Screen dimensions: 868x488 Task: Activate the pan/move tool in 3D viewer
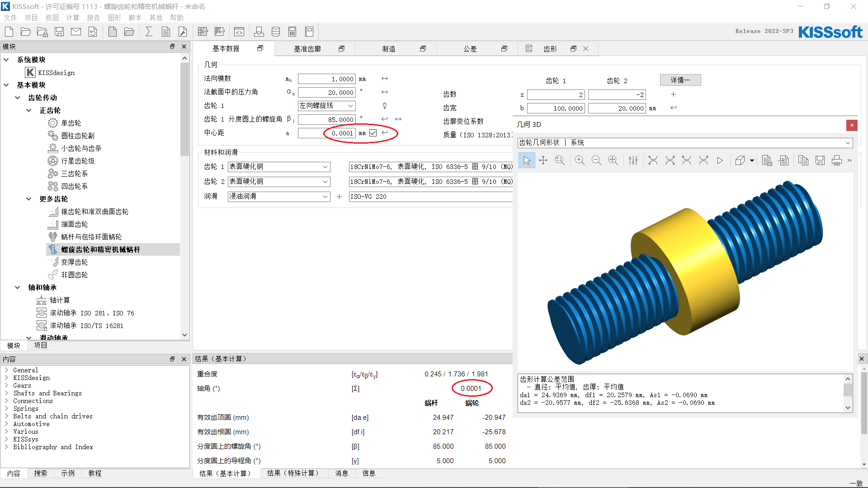(543, 160)
